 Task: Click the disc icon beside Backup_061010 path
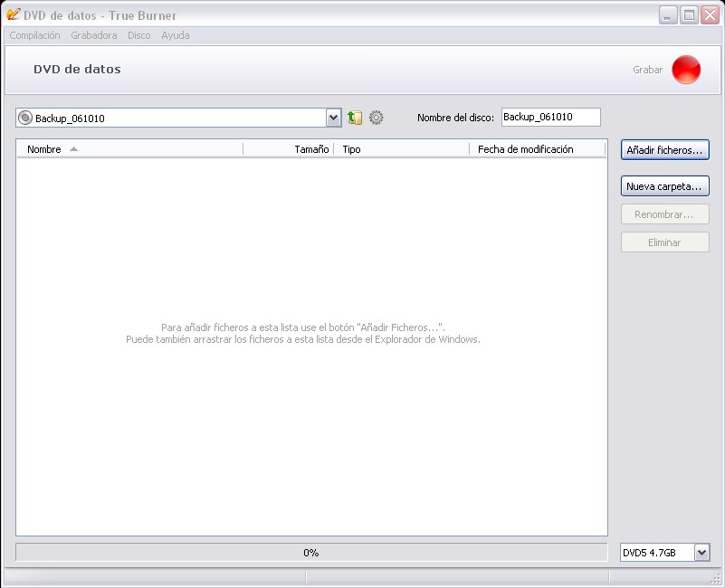[25, 118]
